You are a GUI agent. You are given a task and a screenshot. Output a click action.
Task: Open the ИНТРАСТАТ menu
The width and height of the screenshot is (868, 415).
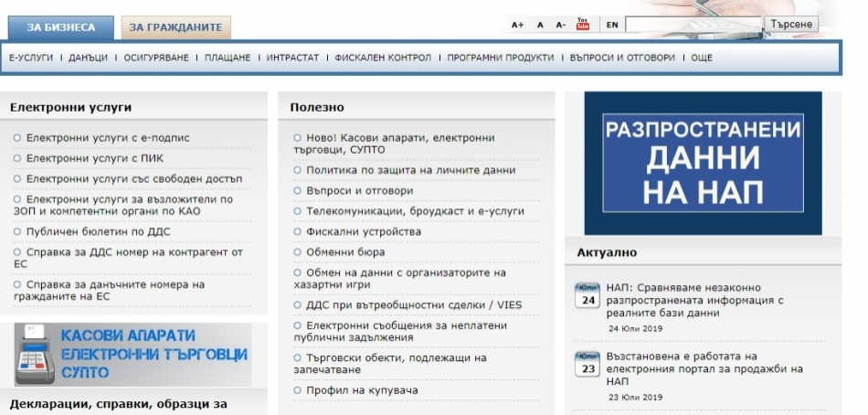tap(293, 58)
